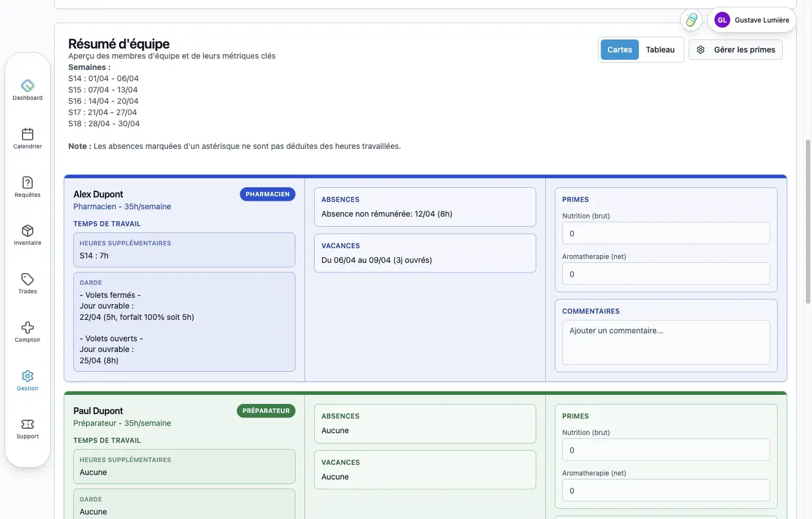Click the PRÉPARATEUR badge on Paul Dupont
The image size is (812, 519).
(266, 411)
